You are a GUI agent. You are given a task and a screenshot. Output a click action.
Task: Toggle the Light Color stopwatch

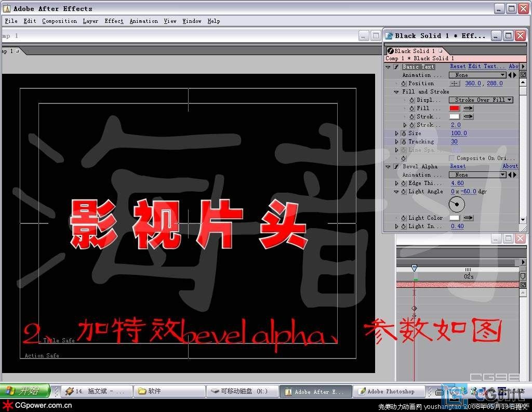[x=403, y=218]
